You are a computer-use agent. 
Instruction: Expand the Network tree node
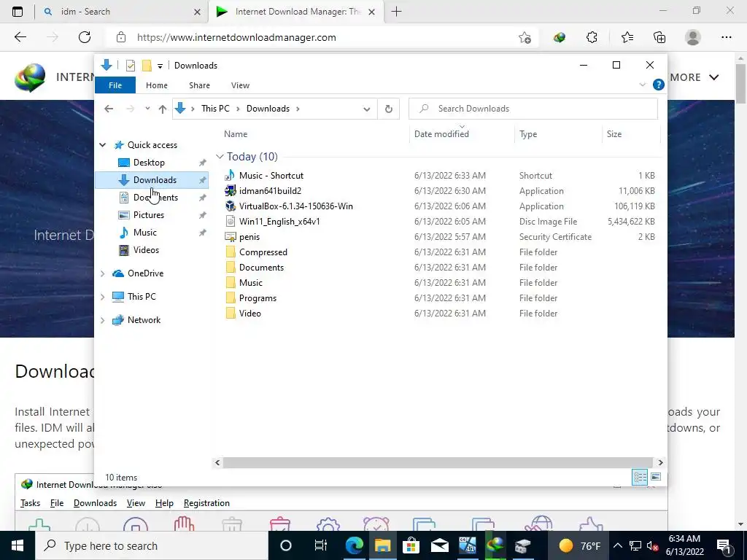pos(102,320)
